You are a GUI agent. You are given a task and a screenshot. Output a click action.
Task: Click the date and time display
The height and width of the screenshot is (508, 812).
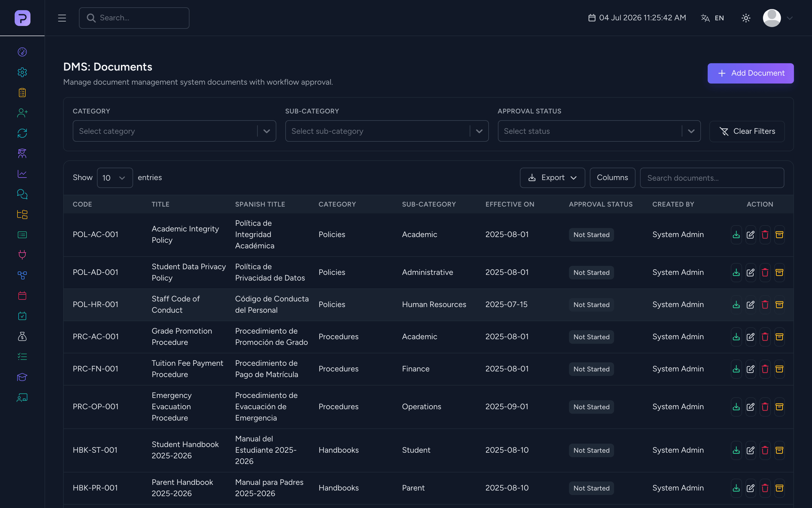click(637, 18)
